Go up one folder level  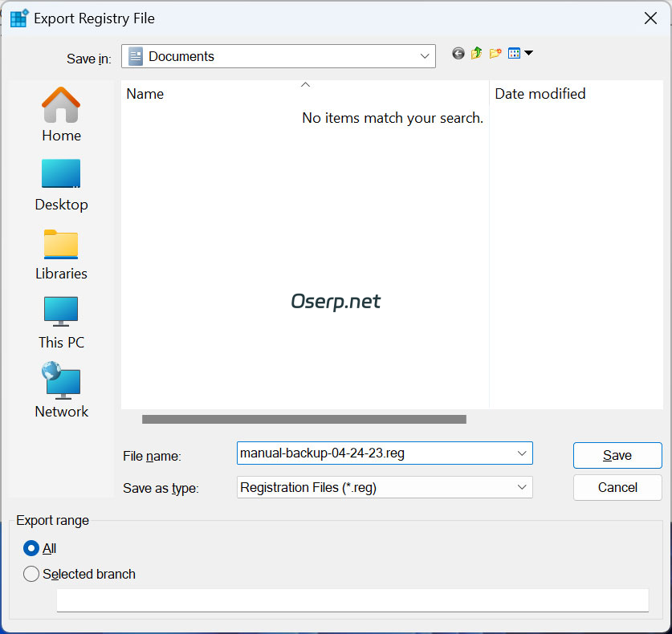(477, 54)
